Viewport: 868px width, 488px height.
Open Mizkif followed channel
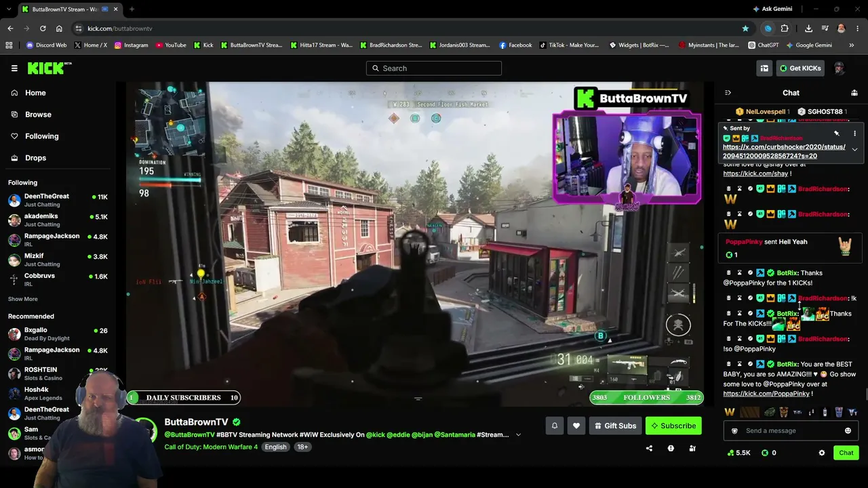pyautogui.click(x=58, y=260)
